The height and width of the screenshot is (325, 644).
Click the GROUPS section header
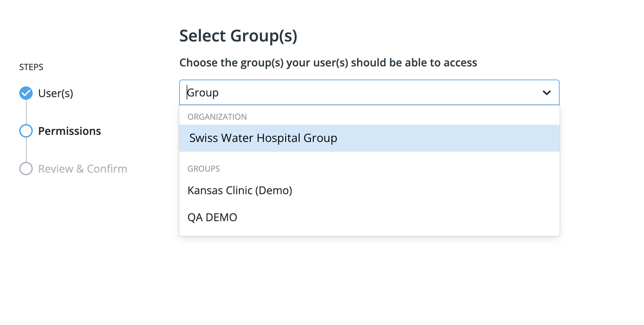tap(204, 169)
